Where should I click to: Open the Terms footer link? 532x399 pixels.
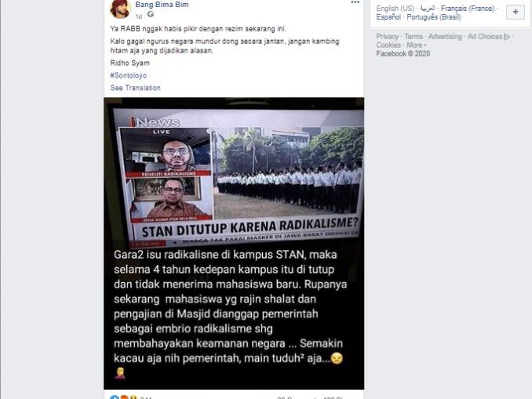click(414, 37)
